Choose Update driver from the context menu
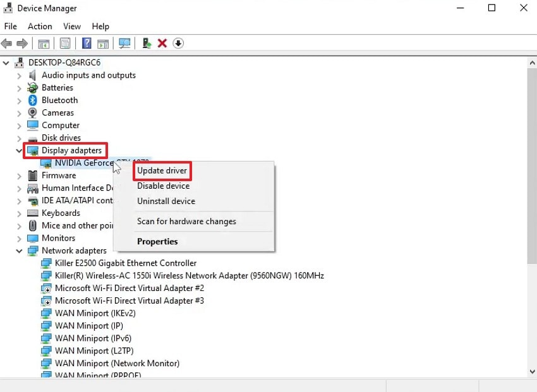537x392 pixels. point(162,170)
